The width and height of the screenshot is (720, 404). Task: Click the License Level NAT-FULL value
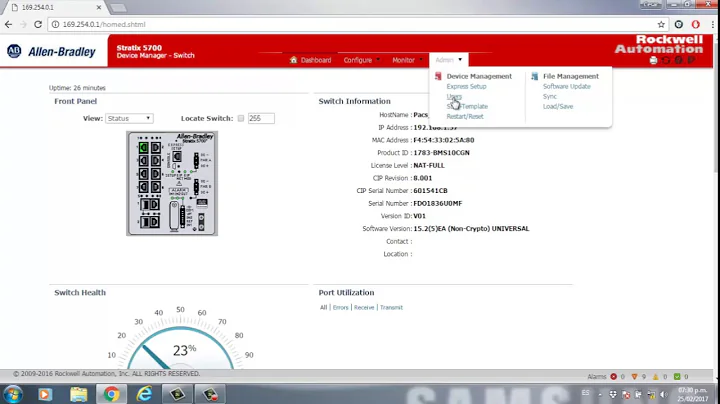(x=429, y=165)
